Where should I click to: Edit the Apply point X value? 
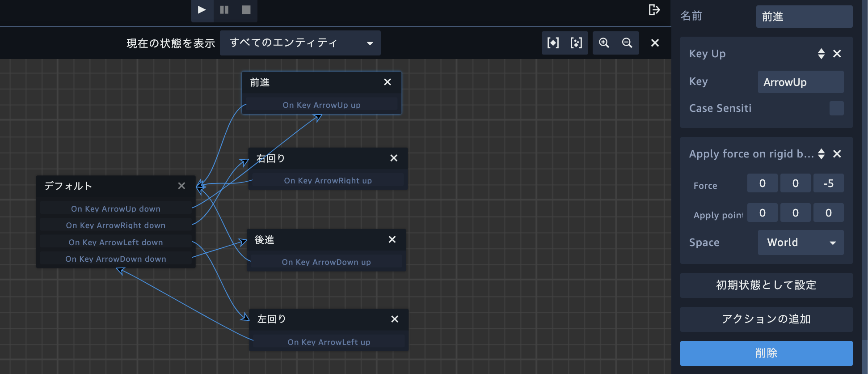(763, 212)
